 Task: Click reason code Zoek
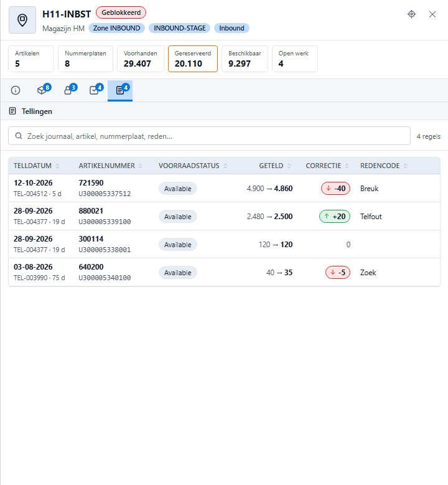click(368, 273)
